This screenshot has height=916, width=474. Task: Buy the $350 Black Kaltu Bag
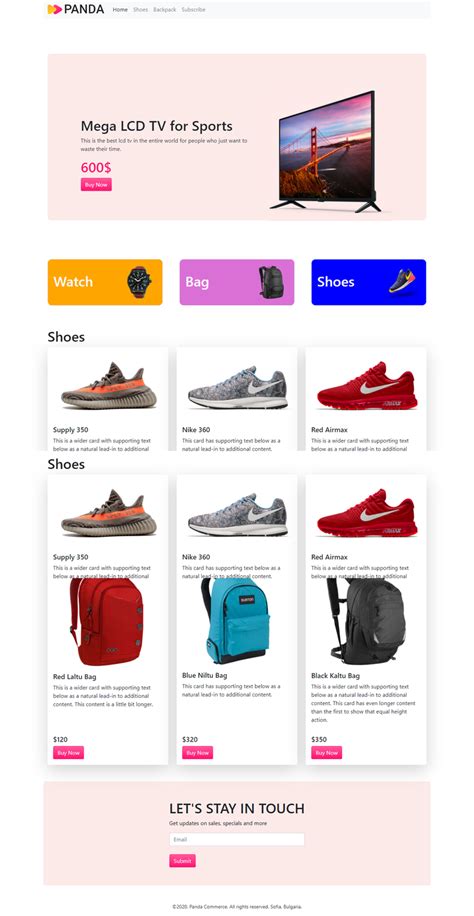(326, 752)
